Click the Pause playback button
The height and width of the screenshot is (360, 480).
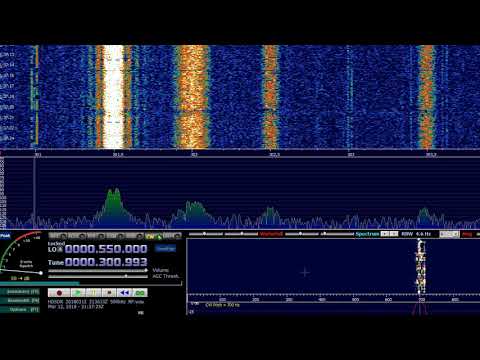94,293
